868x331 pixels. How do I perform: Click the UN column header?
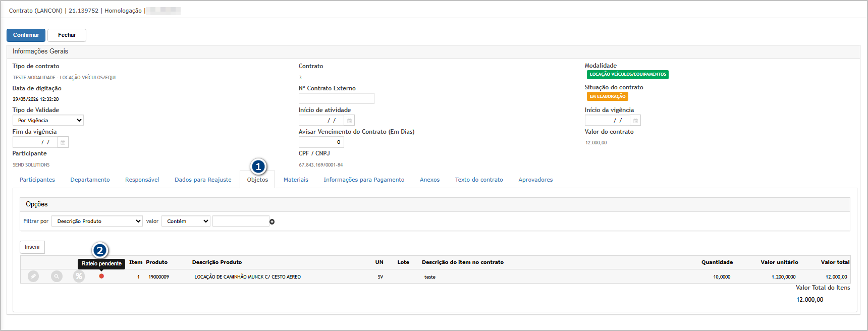click(x=379, y=262)
